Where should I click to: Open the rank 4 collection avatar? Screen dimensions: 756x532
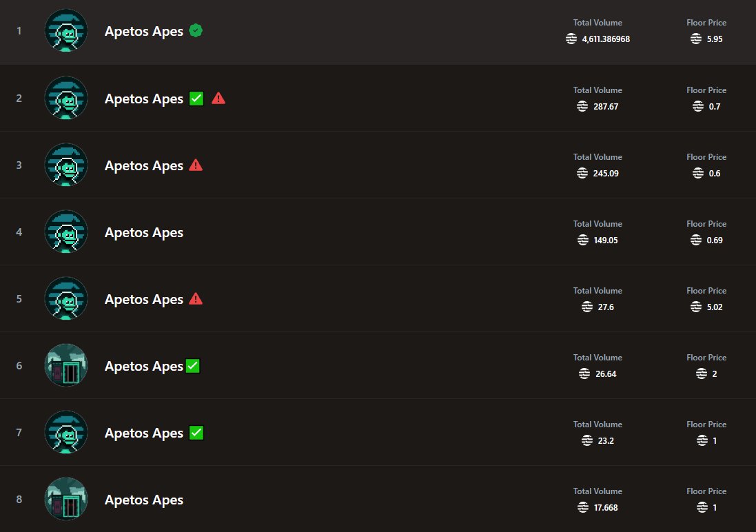(x=66, y=232)
